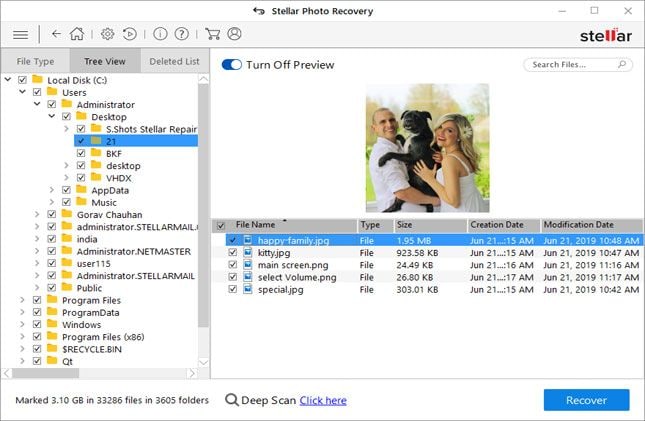Switch to the File Type tab
The height and width of the screenshot is (421, 645).
(x=35, y=61)
